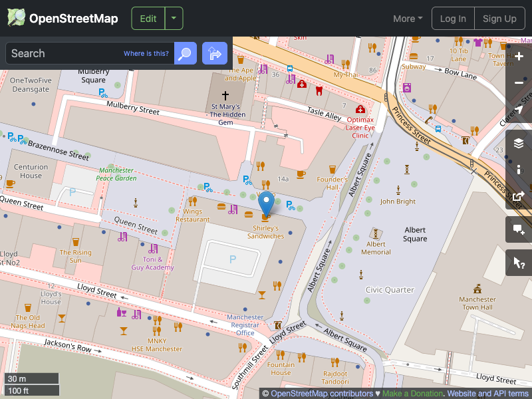Click the Share map icon
The width and height of the screenshot is (532, 399).
coord(519,197)
